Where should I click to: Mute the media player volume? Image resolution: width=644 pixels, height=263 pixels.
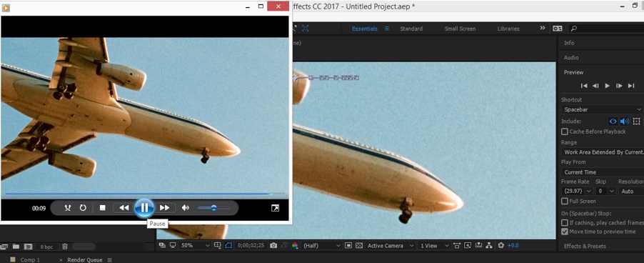pos(185,208)
